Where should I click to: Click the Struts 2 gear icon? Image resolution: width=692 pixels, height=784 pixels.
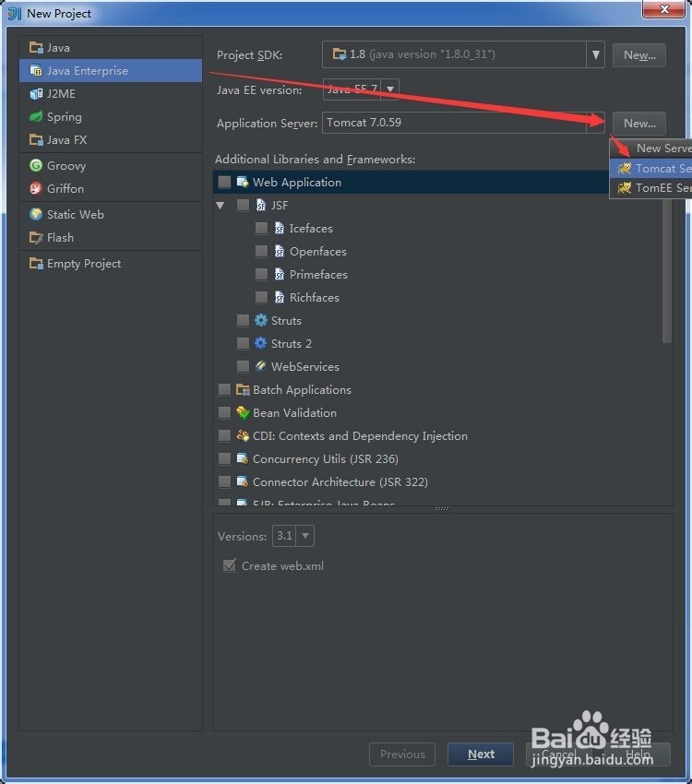click(261, 343)
